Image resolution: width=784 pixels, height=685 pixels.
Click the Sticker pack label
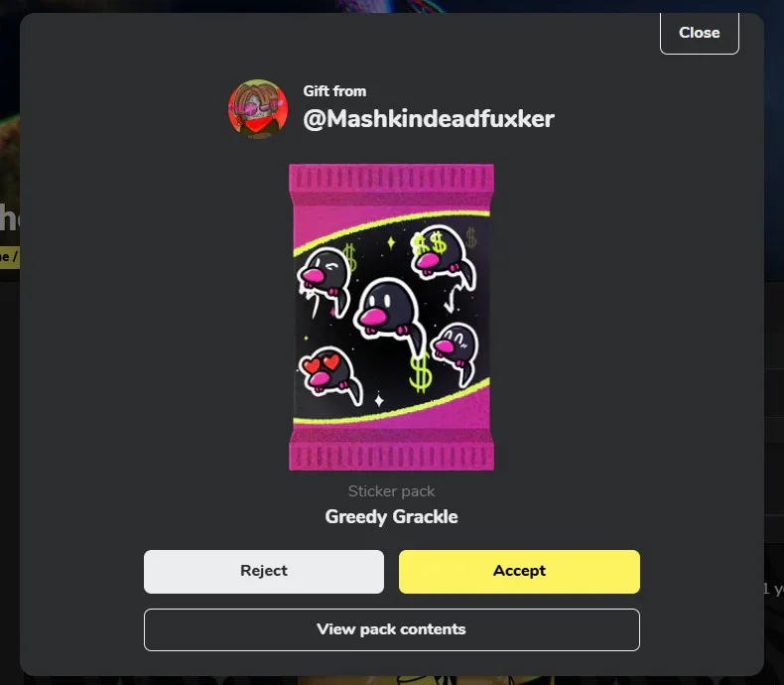(391, 491)
